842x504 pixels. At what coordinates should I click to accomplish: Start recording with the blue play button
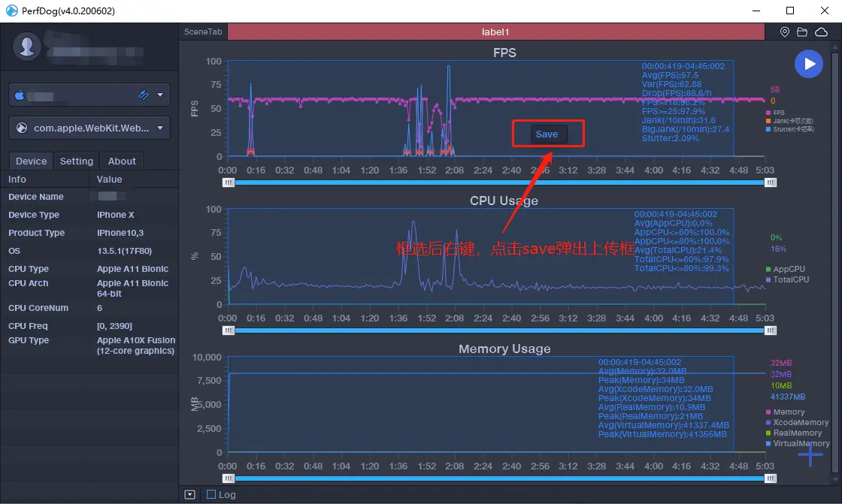pyautogui.click(x=809, y=64)
